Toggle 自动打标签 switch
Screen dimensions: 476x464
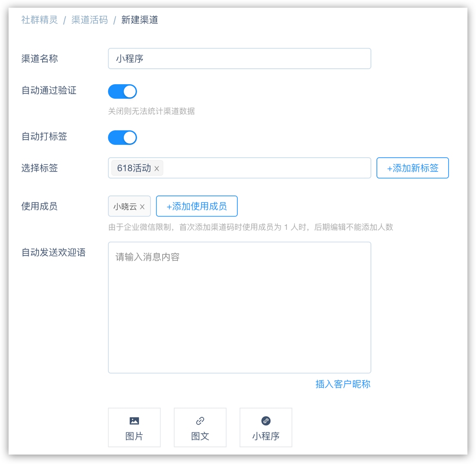pos(122,137)
